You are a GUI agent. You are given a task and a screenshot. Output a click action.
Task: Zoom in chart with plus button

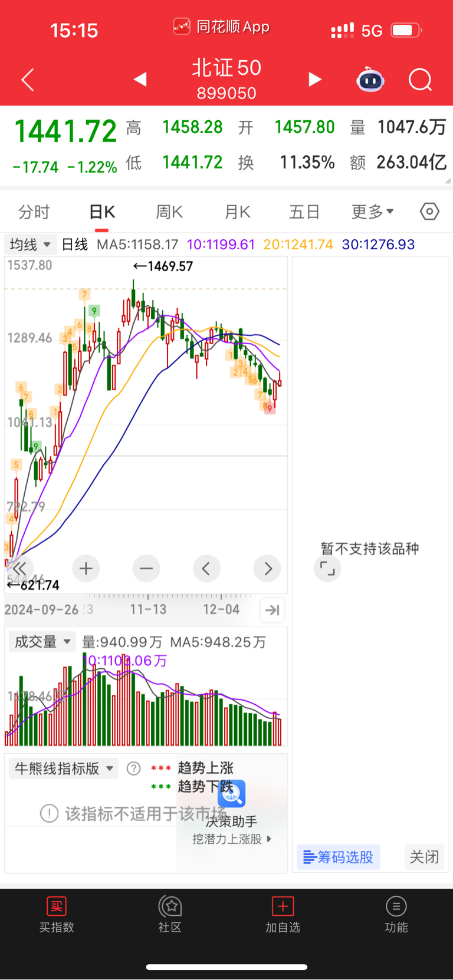click(x=86, y=569)
